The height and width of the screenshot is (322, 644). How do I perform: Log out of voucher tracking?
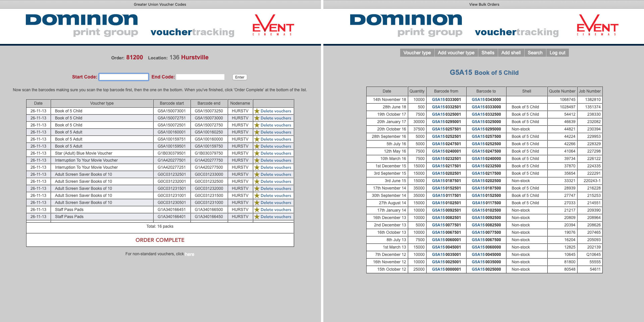557,53
